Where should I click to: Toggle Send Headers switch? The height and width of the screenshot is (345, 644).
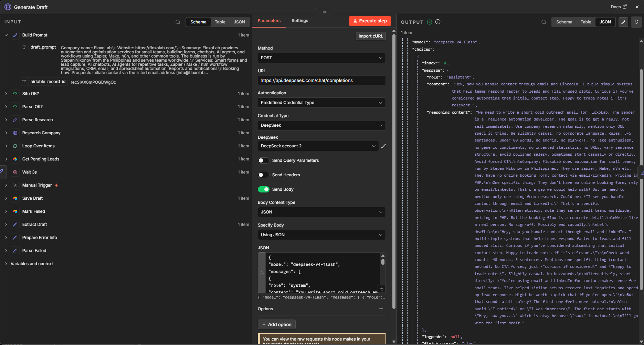tap(264, 175)
